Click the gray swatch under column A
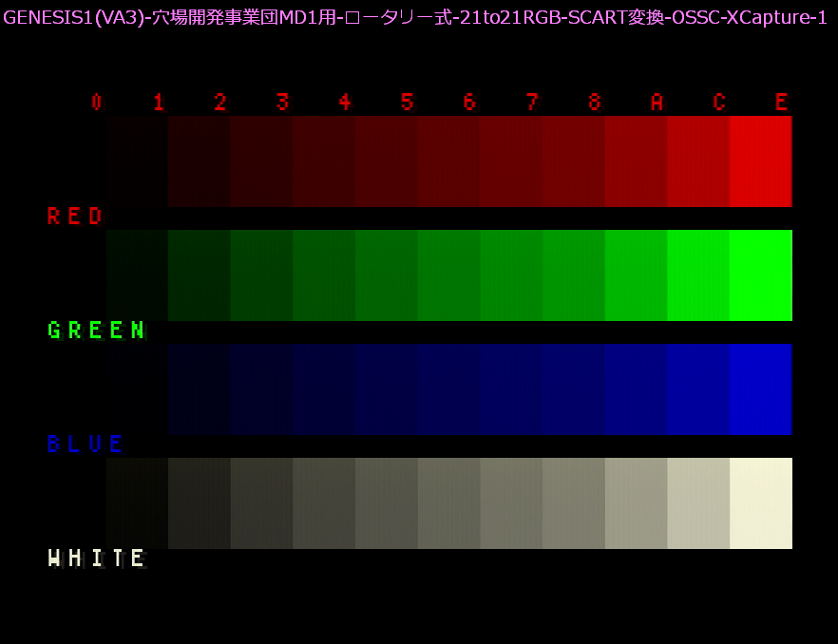 [636, 502]
